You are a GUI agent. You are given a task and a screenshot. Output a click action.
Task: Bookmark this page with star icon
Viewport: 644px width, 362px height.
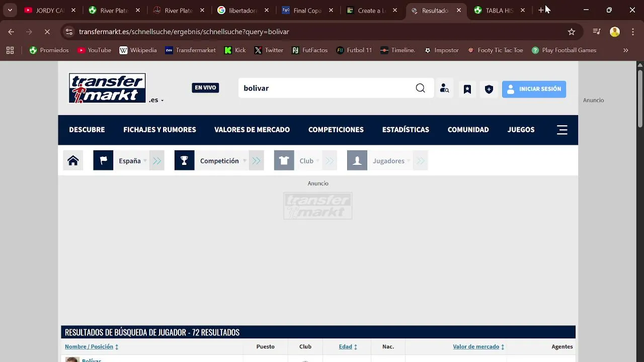pyautogui.click(x=572, y=32)
